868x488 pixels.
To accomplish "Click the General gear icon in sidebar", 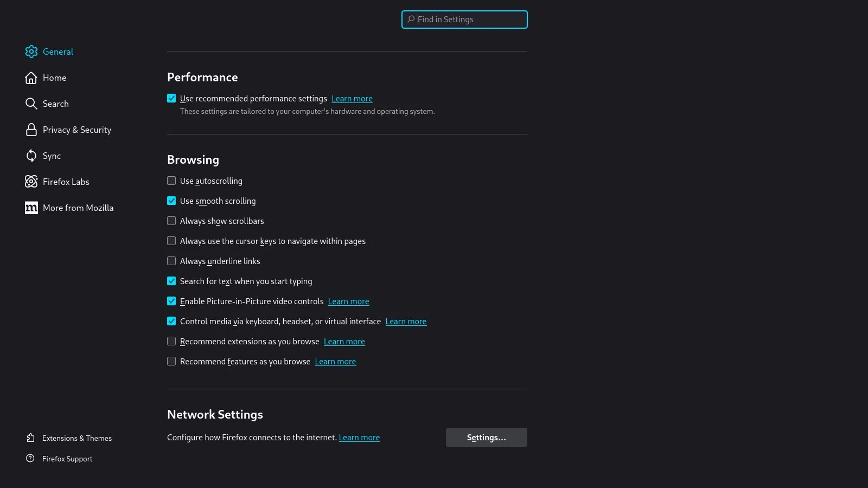I will click(x=31, y=52).
